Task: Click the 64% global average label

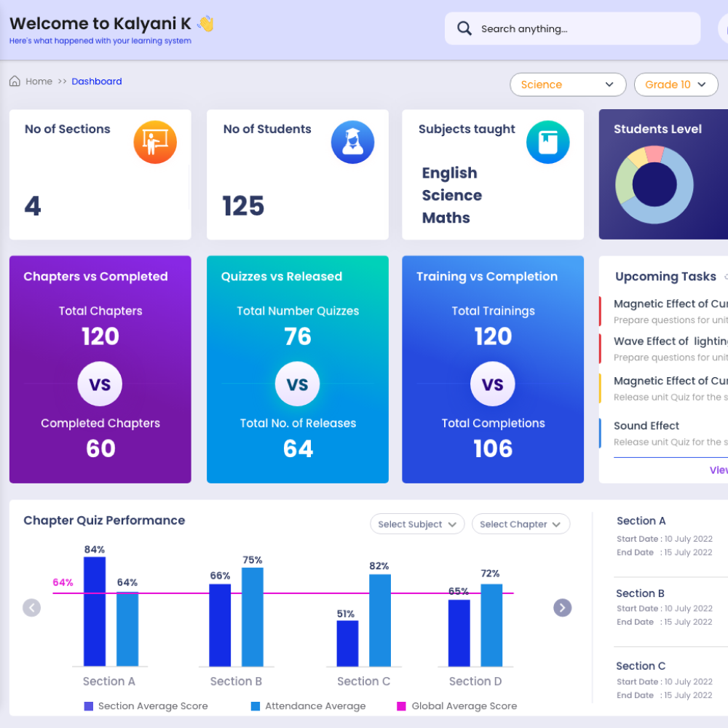Action: 63,582
